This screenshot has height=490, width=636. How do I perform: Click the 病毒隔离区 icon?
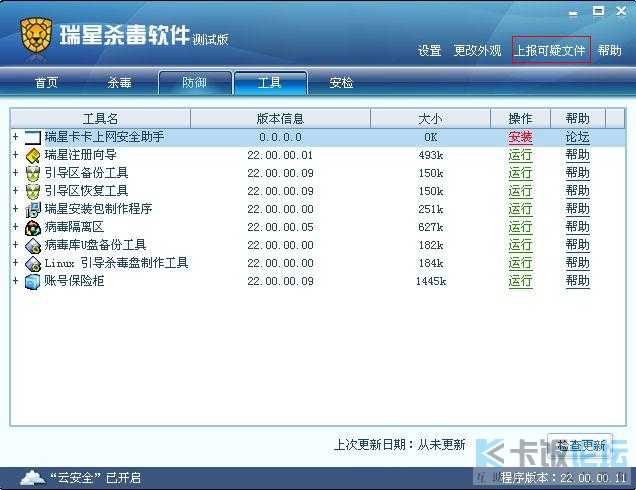[x=33, y=228]
